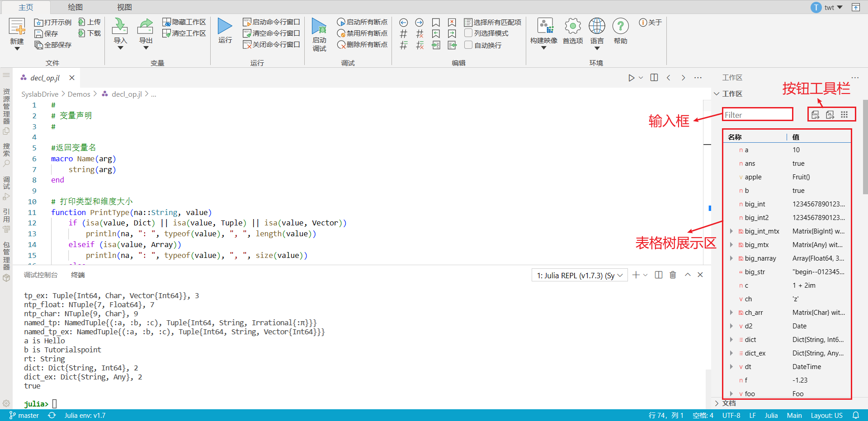This screenshot has width=868, height=421.
Task: Expand the ch_arr variable row
Action: pyautogui.click(x=731, y=312)
